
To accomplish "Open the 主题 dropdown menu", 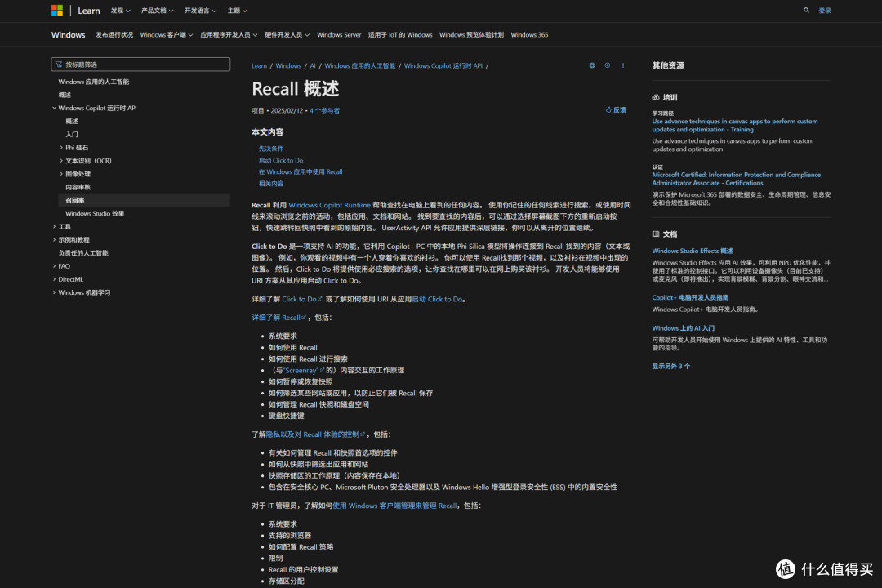I will tap(237, 11).
